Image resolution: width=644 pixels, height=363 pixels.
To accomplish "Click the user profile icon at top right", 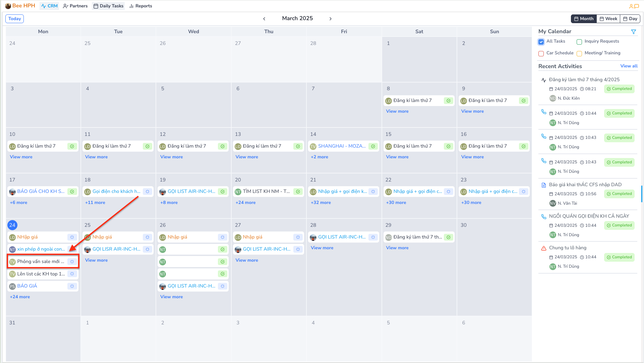I will click(631, 6).
